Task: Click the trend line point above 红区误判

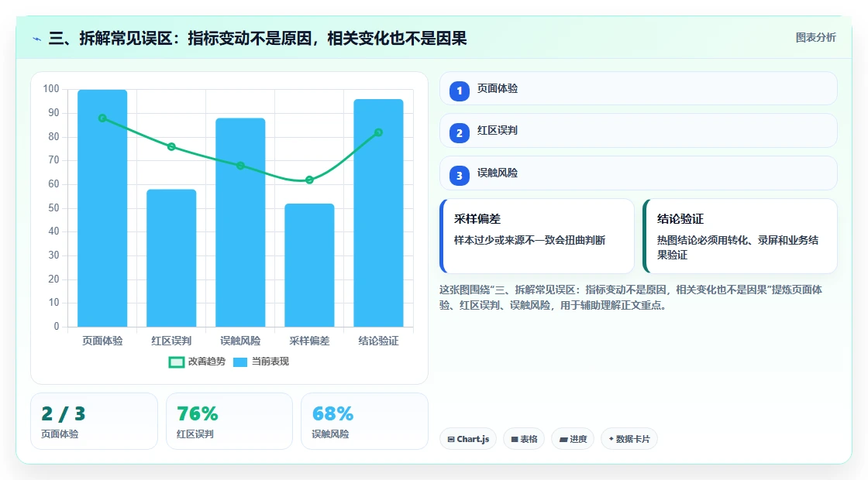Action: point(171,146)
